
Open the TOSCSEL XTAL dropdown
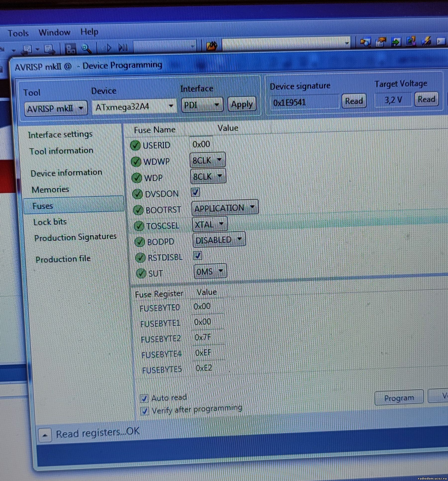click(x=210, y=224)
